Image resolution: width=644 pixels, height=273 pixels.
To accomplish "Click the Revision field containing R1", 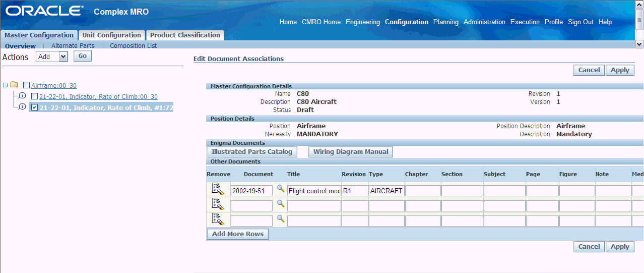I will (355, 191).
